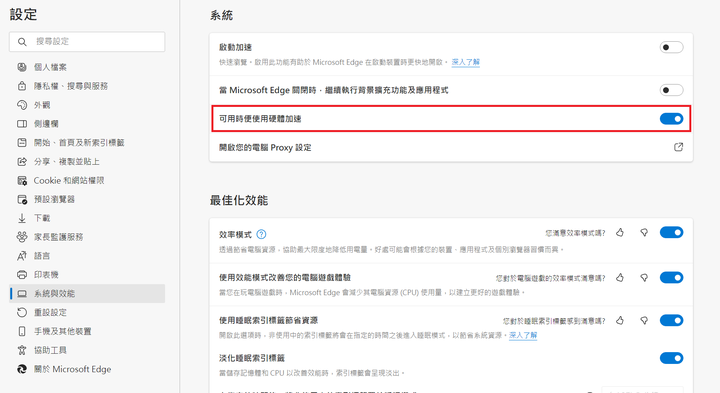
Task: Click the 最佳化效能 section heading
Action: (x=239, y=200)
